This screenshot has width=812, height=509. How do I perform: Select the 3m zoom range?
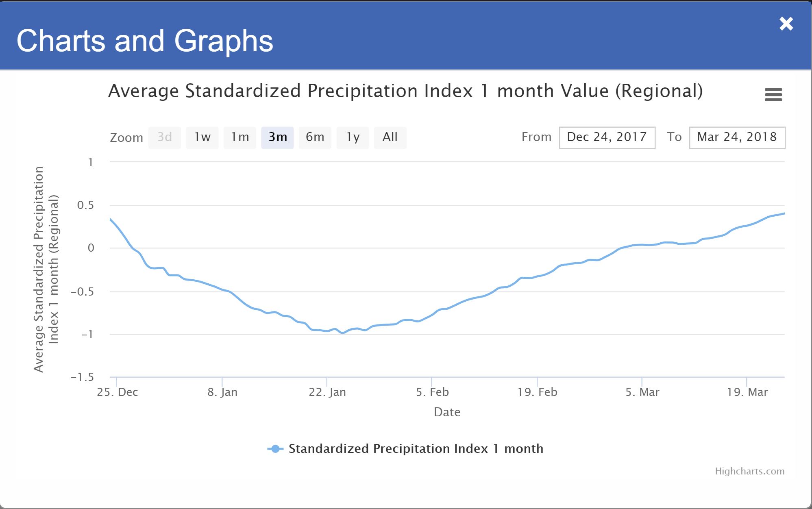point(277,137)
